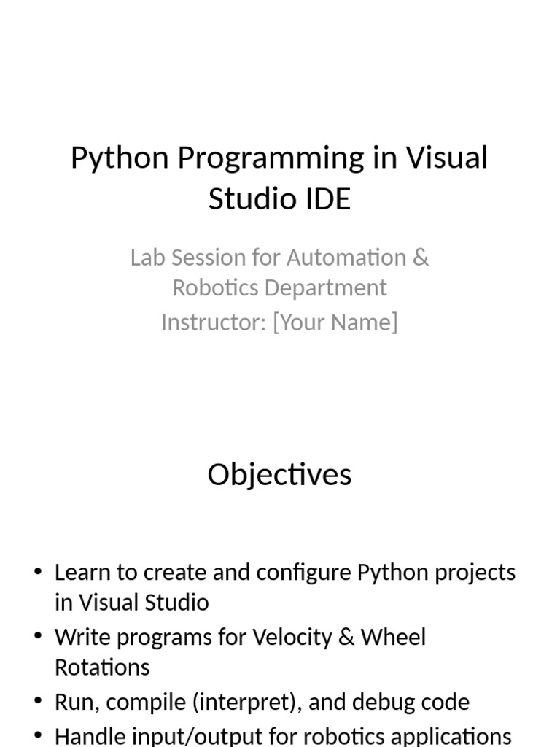The height and width of the screenshot is (747, 560).
Task: Click the 'Objectives' heading
Action: (x=279, y=474)
